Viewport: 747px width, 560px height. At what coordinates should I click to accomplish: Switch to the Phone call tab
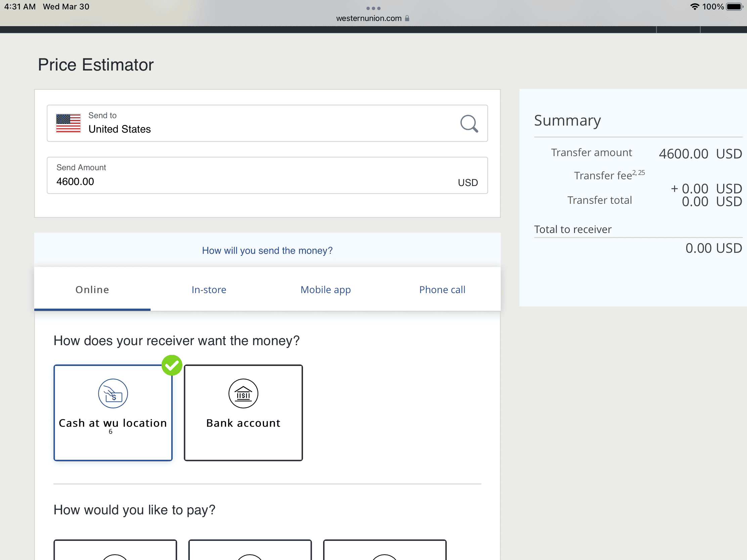[442, 289]
